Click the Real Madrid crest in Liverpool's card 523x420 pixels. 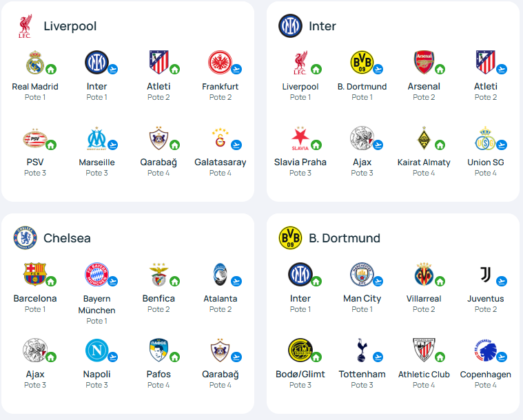pyautogui.click(x=35, y=63)
